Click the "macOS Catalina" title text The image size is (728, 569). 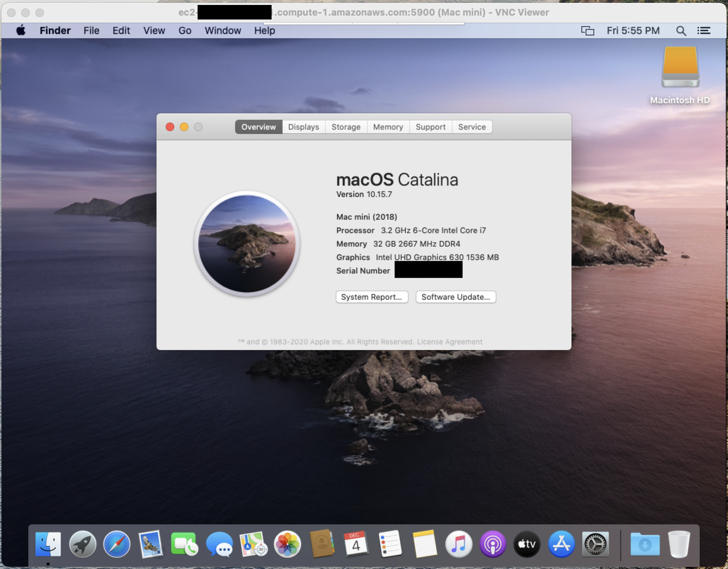pyautogui.click(x=397, y=180)
